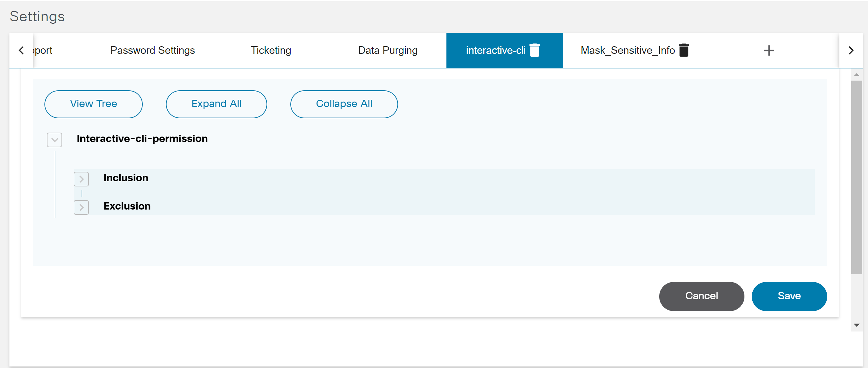Select the Mask_Sensitive_Info tab
868x368 pixels.
coord(628,50)
